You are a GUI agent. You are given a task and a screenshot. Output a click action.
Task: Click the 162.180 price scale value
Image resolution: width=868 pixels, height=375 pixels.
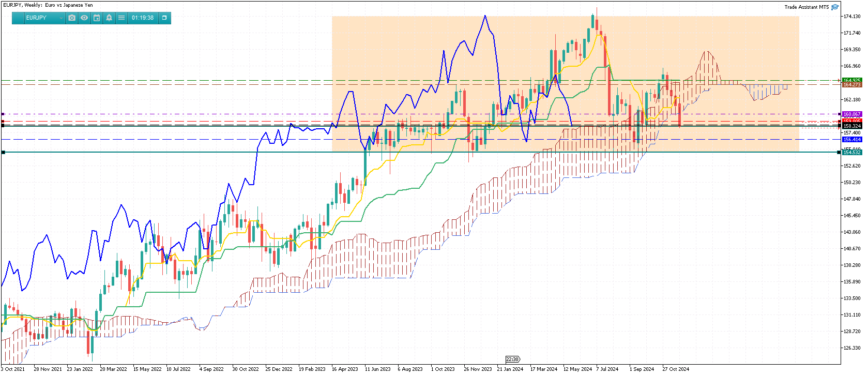[x=852, y=100]
